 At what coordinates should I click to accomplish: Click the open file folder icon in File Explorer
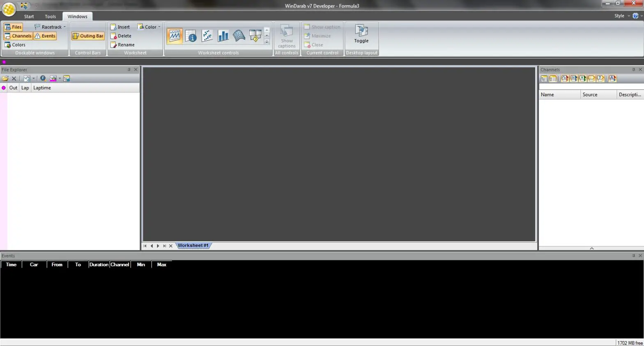tap(5, 78)
